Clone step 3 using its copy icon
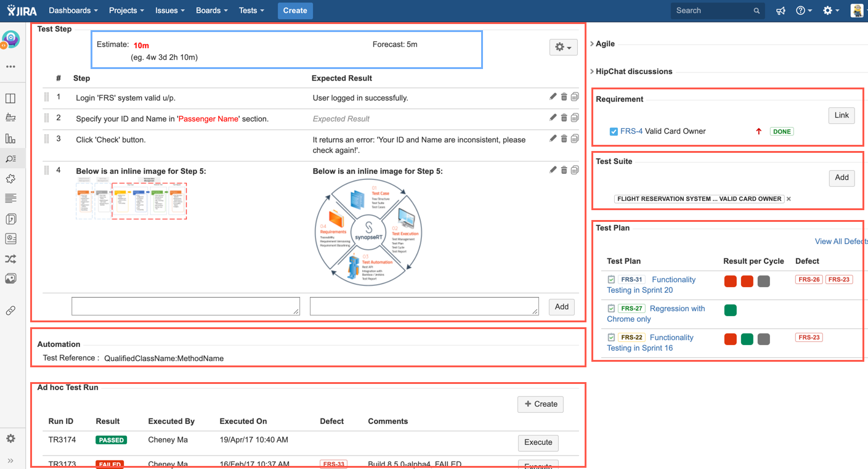868x469 pixels. 574,139
